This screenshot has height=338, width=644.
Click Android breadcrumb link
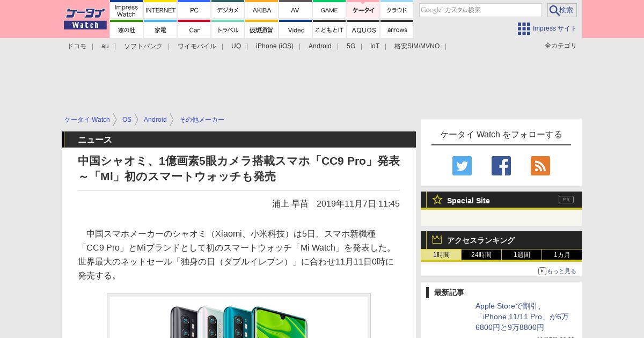155,120
